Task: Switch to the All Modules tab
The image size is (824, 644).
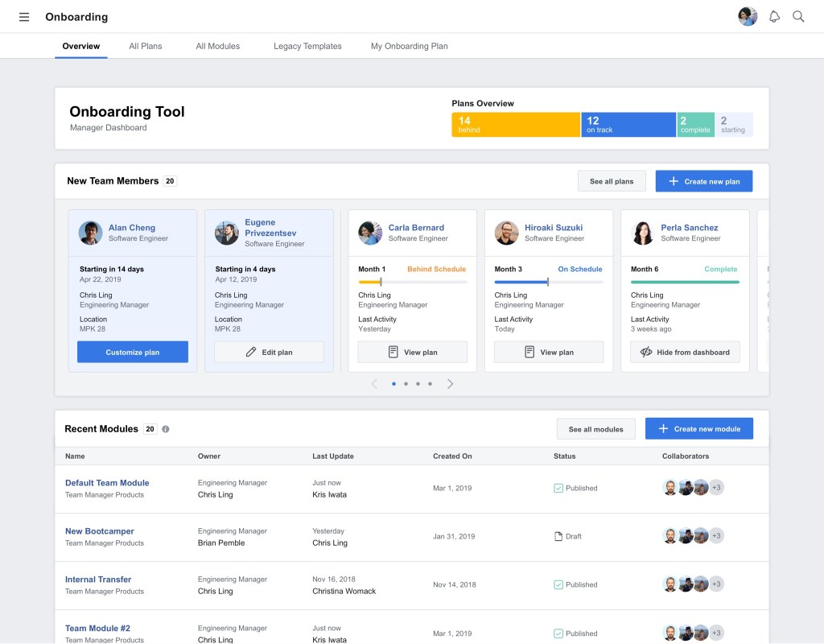Action: pyautogui.click(x=218, y=46)
